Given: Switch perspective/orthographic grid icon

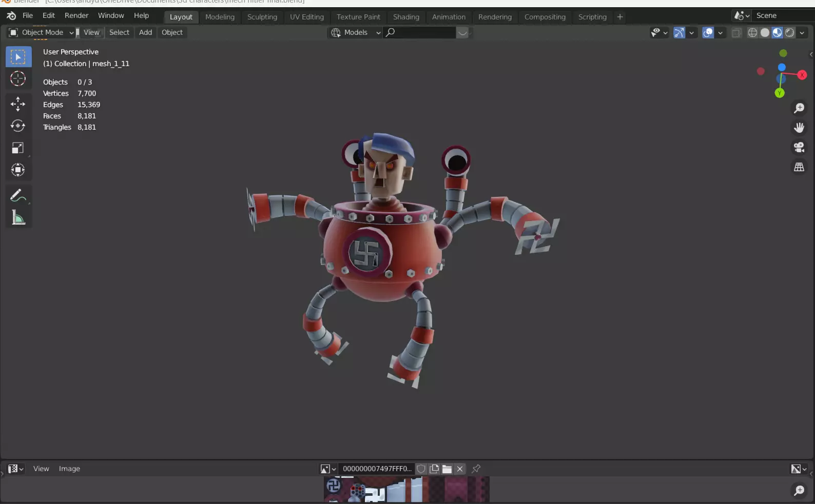Looking at the screenshot, I should (799, 167).
